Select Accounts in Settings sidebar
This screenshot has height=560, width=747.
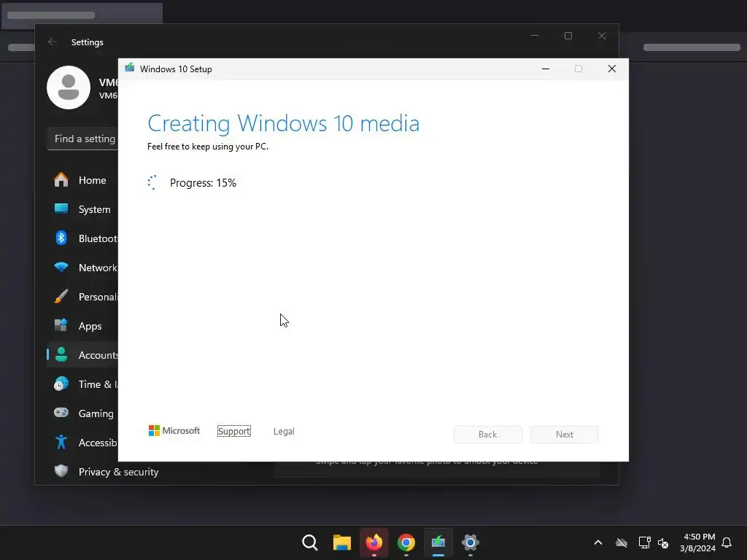coord(82,355)
